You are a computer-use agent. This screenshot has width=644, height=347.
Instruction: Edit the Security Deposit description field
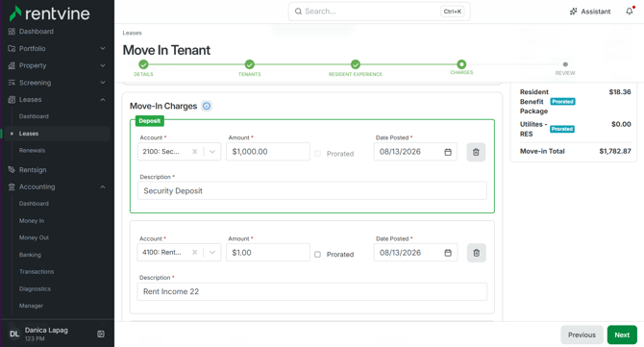tap(312, 191)
